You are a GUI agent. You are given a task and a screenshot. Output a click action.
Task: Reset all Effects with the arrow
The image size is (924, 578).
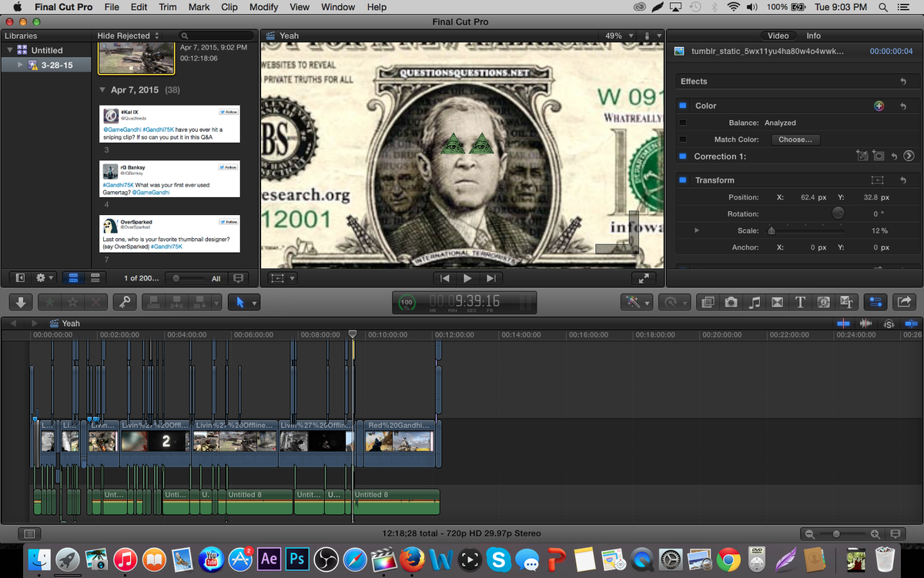(903, 81)
